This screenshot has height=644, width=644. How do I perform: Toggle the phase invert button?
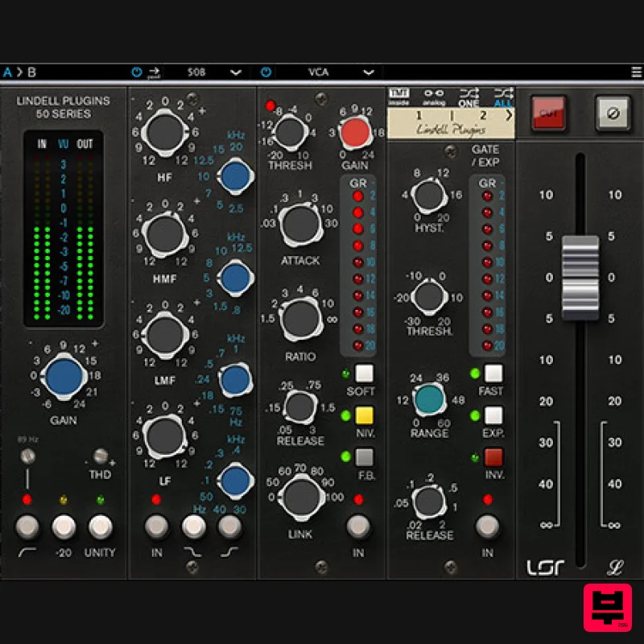(613, 114)
